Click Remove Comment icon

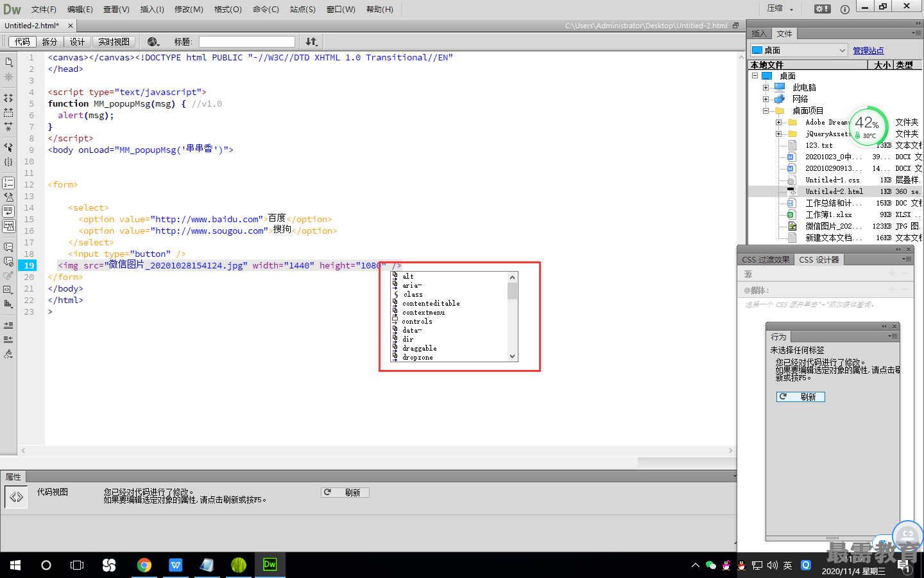[8, 261]
